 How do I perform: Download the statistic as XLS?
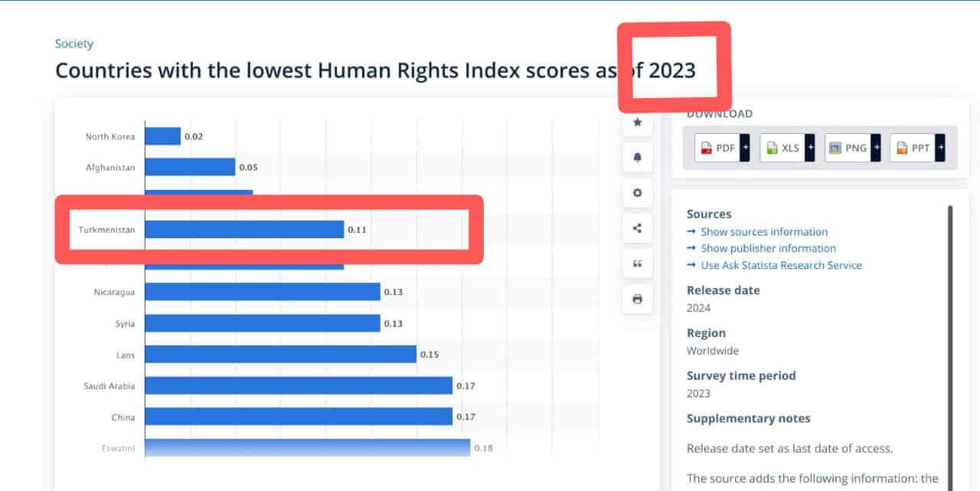[x=782, y=148]
